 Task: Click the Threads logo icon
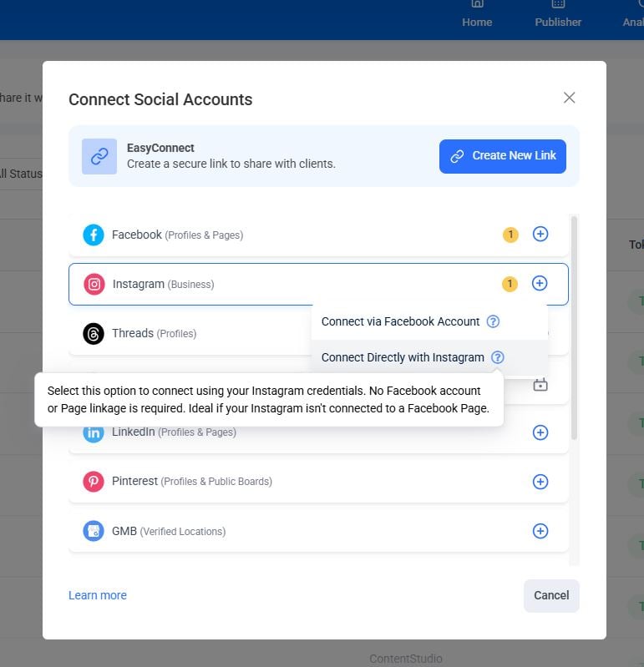[94, 334]
